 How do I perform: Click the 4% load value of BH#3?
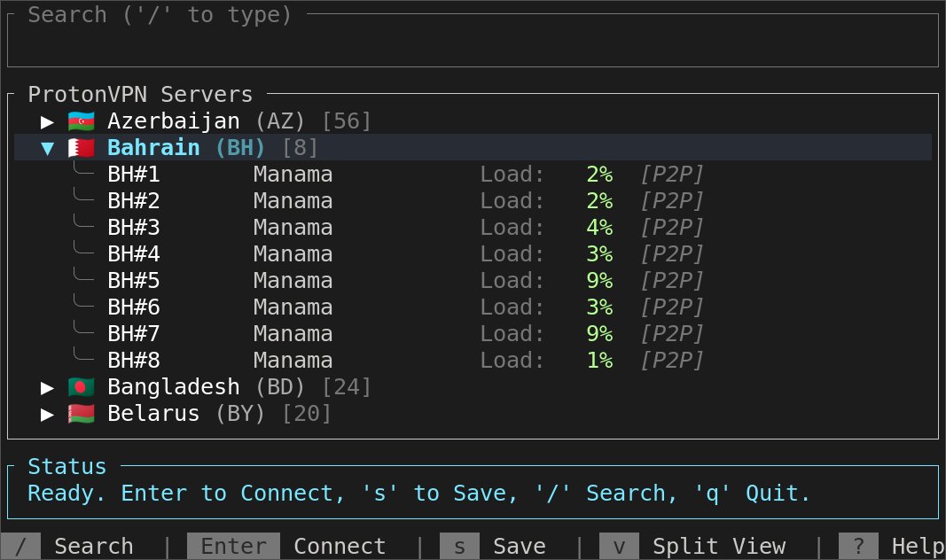599,227
